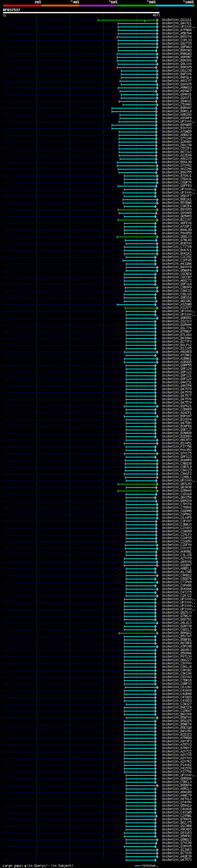This screenshot has width=197, height=868.
Task: Open hit UniRef100_Q9FFR3
Action: pos(177,186)
